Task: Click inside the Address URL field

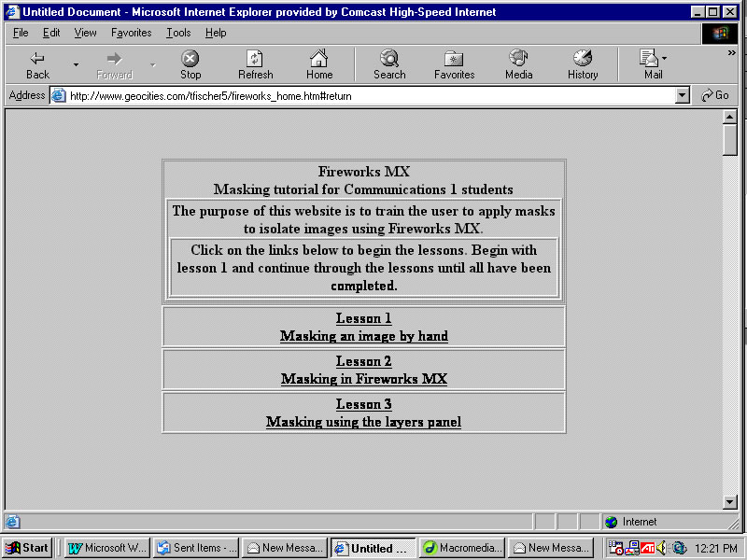Action: (371, 96)
